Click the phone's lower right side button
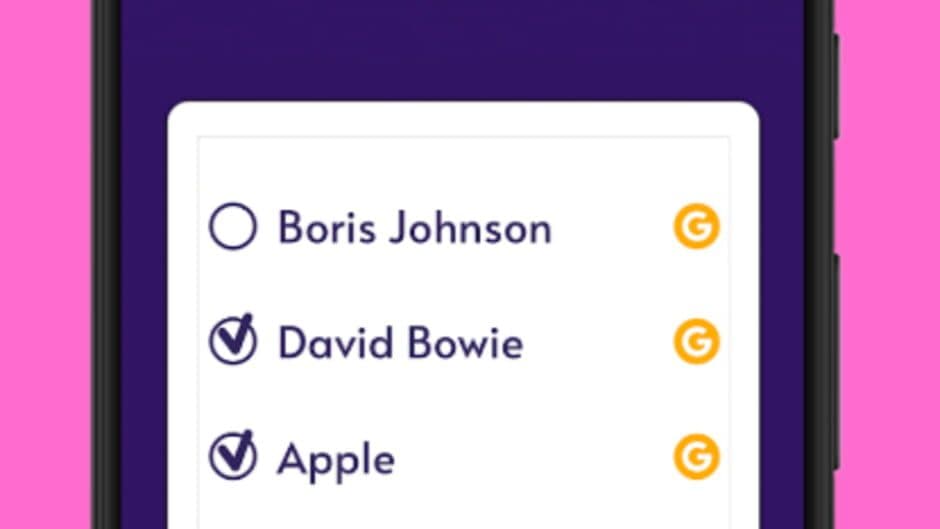The image size is (940, 529). 836,360
